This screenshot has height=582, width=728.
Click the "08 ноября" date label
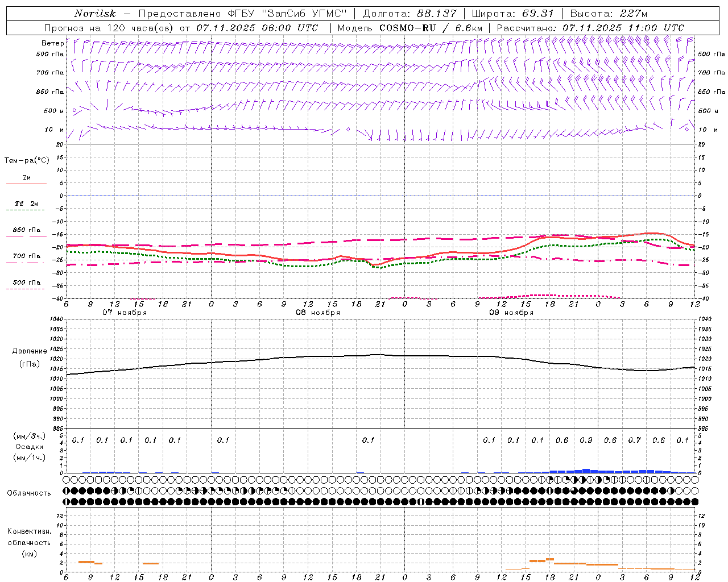pos(318,313)
